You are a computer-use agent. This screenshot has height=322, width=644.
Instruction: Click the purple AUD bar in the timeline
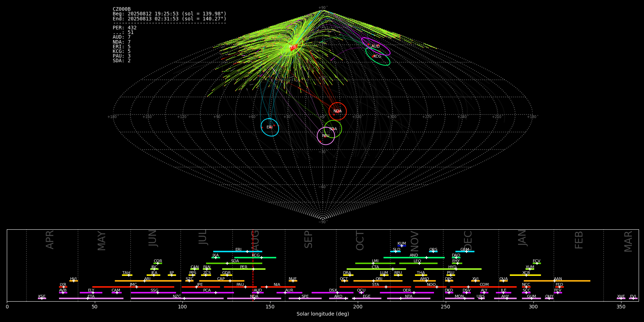click(258, 293)
